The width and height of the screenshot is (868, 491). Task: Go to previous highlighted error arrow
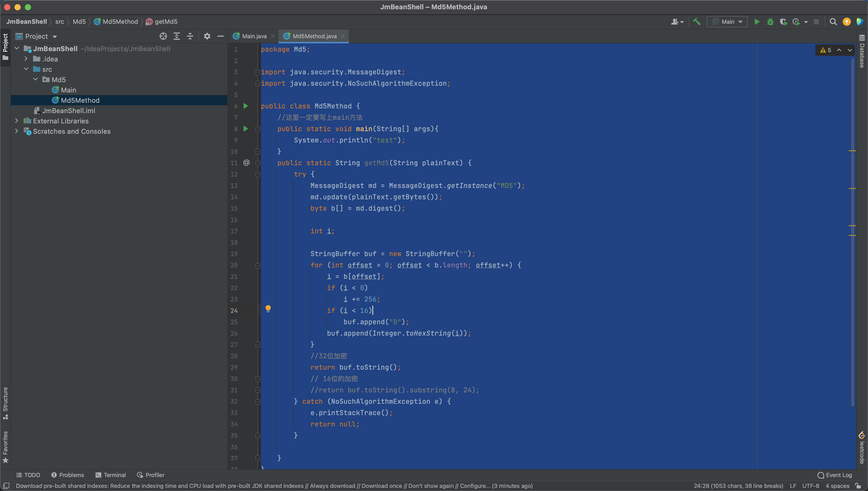(839, 50)
